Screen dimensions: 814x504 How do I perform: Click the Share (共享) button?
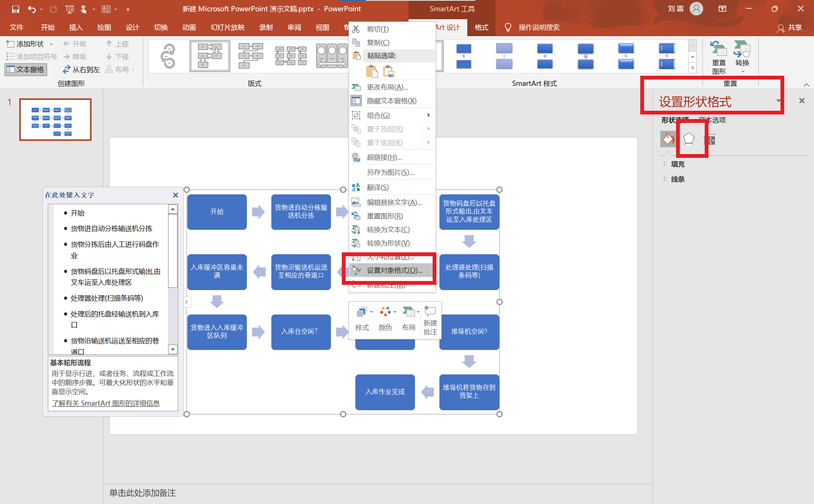790,27
